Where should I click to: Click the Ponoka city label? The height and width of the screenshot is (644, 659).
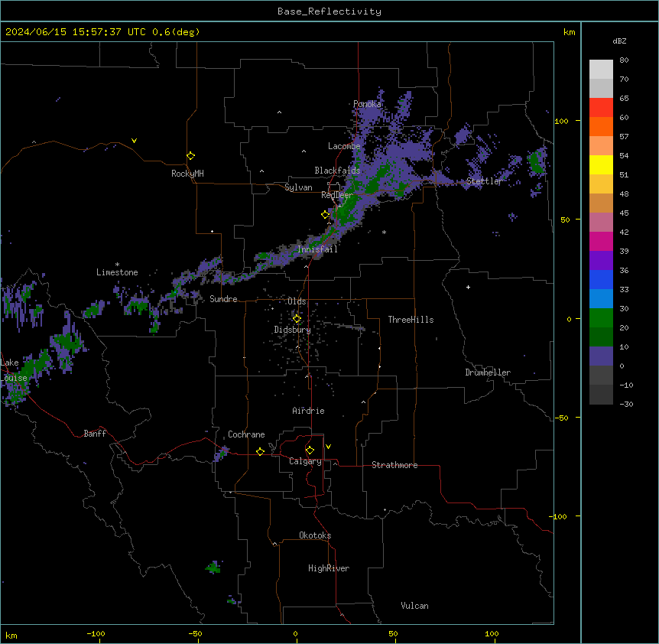pyautogui.click(x=367, y=104)
